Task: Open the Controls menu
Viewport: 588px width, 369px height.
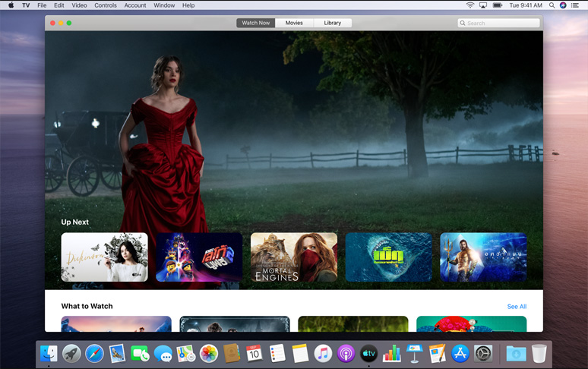Action: click(x=106, y=5)
